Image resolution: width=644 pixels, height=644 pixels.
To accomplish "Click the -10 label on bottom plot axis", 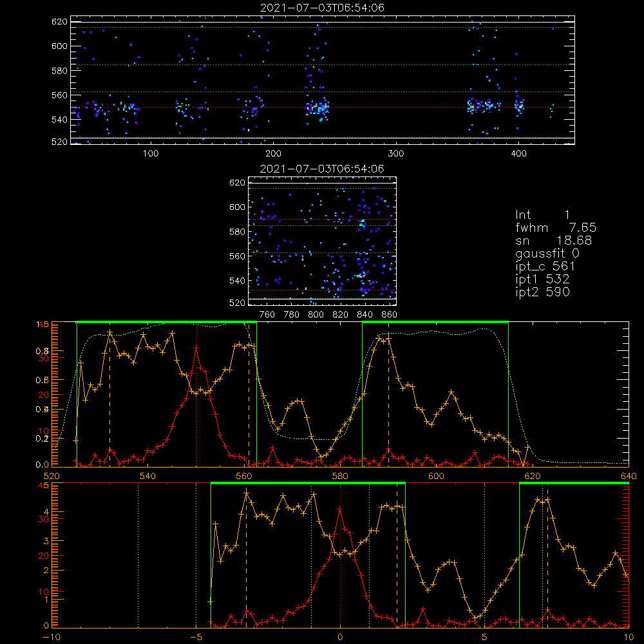I will tap(52, 637).
